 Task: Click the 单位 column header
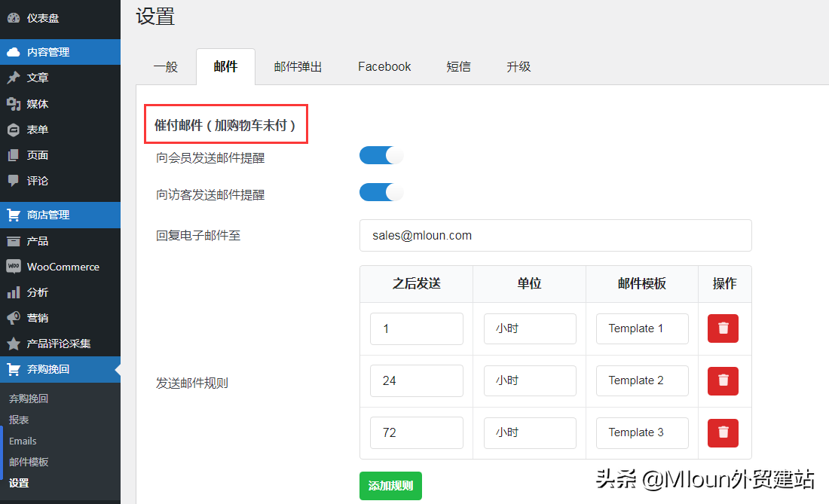(529, 284)
